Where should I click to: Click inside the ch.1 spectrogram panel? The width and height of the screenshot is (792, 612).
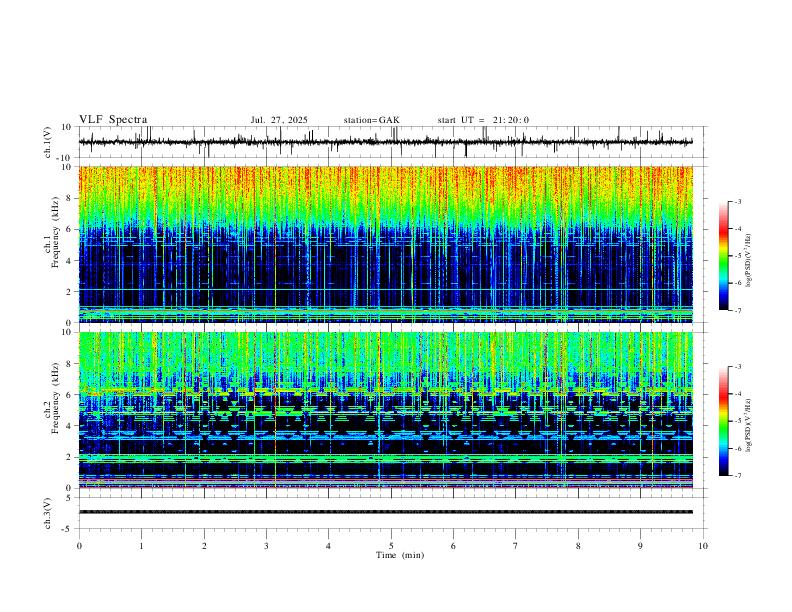[x=386, y=244]
